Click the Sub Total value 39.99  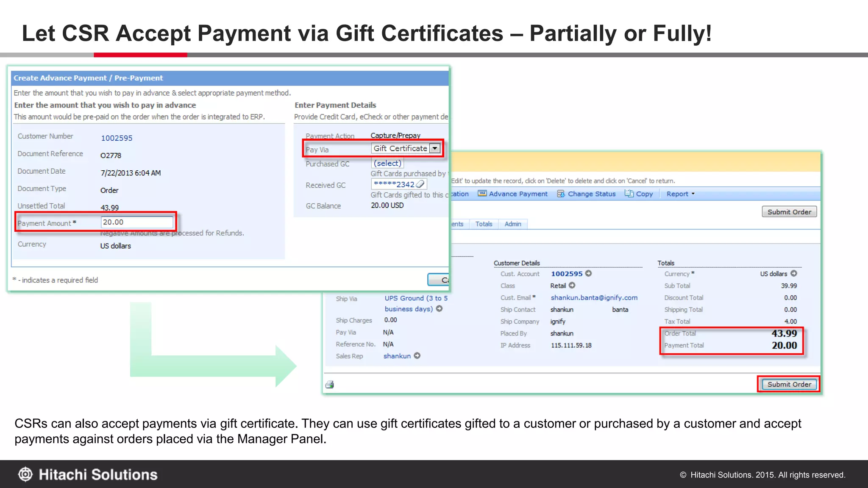click(x=789, y=286)
